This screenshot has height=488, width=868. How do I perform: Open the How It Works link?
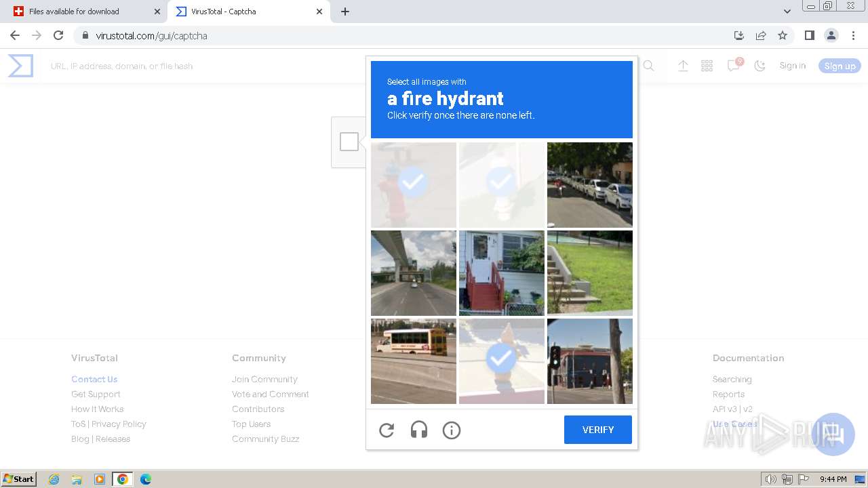click(98, 409)
